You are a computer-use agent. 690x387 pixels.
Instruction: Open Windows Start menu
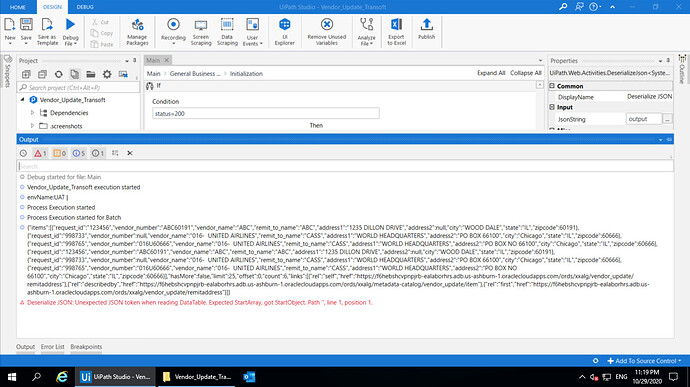click(x=12, y=377)
